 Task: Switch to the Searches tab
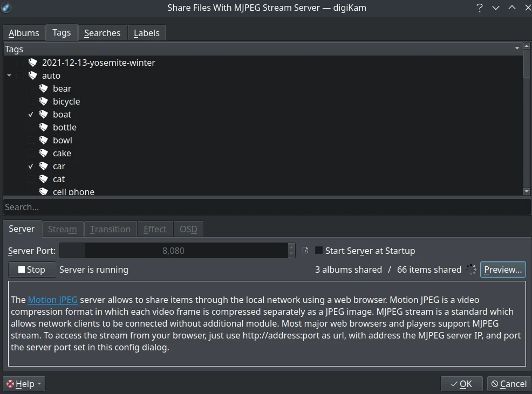click(x=102, y=33)
